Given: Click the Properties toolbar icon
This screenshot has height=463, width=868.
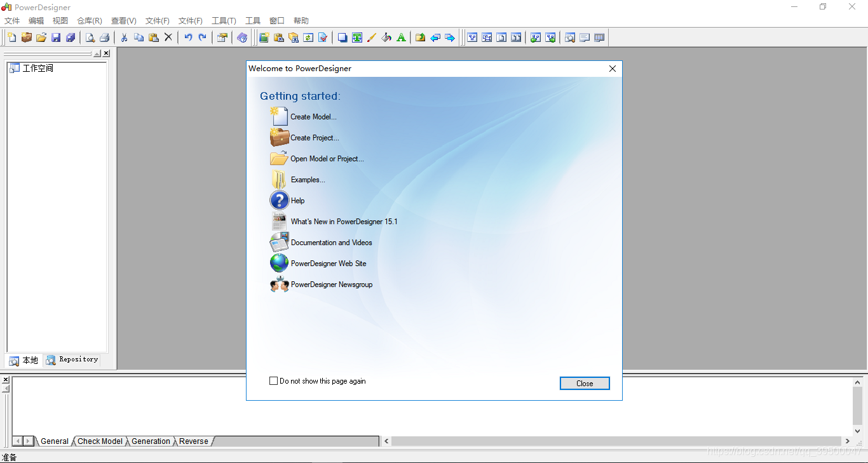Looking at the screenshot, I should point(222,37).
